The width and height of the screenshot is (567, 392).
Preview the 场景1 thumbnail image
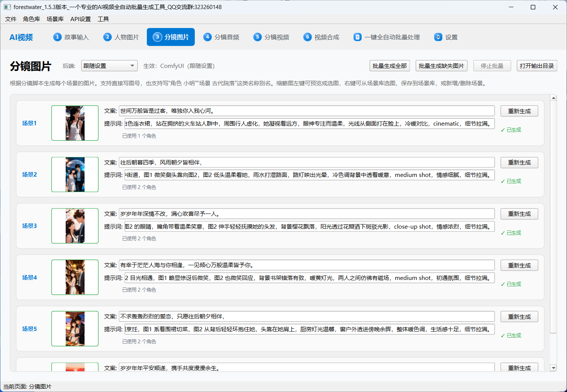click(75, 123)
